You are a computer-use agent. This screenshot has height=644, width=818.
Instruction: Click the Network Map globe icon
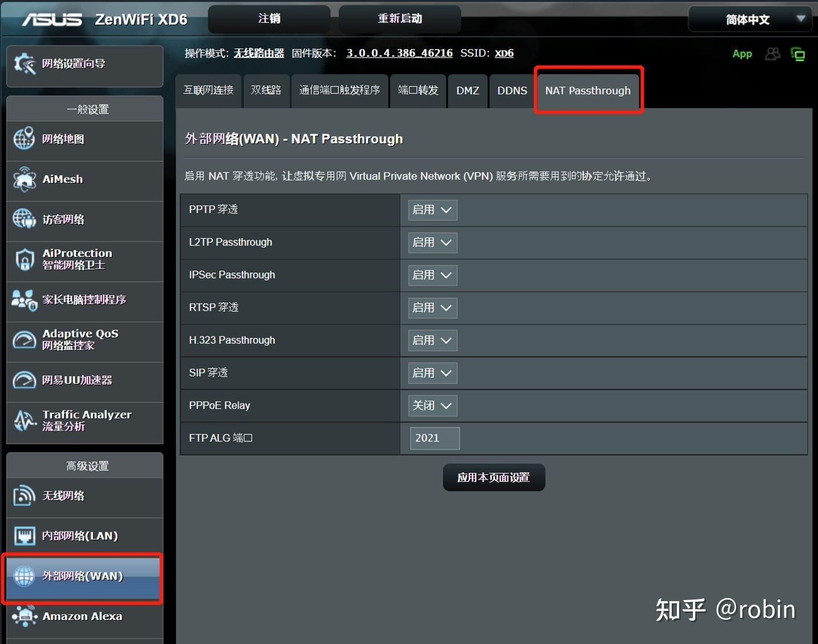(x=24, y=139)
